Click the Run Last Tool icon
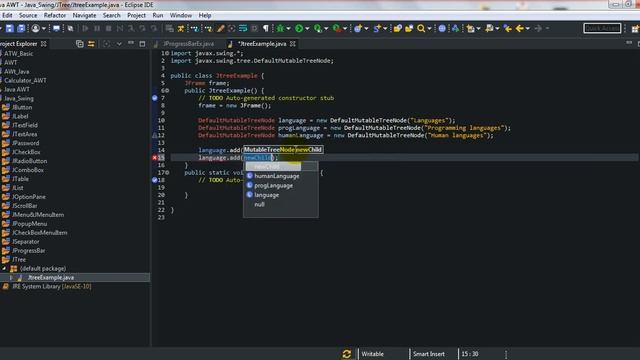640x360 pixels. point(336,28)
